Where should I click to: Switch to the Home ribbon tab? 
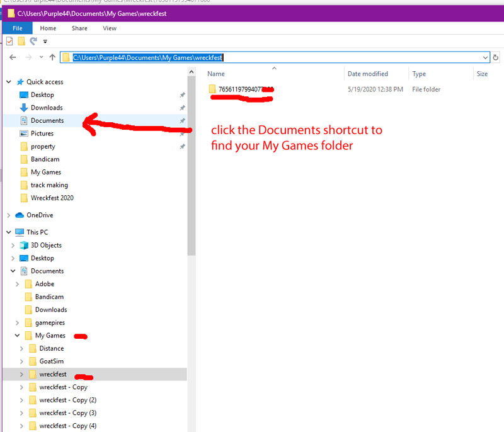point(48,28)
